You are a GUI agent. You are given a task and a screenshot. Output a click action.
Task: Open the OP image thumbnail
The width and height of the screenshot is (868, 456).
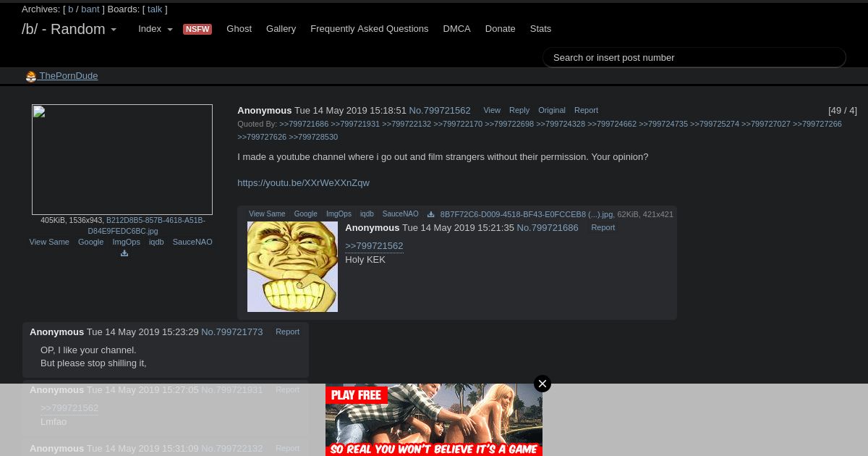click(x=122, y=159)
